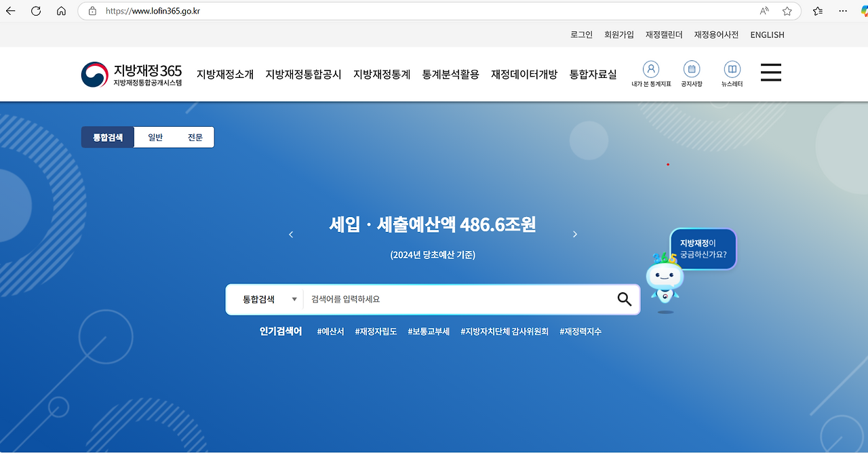Open the 재정용어사전 link

pyautogui.click(x=716, y=35)
